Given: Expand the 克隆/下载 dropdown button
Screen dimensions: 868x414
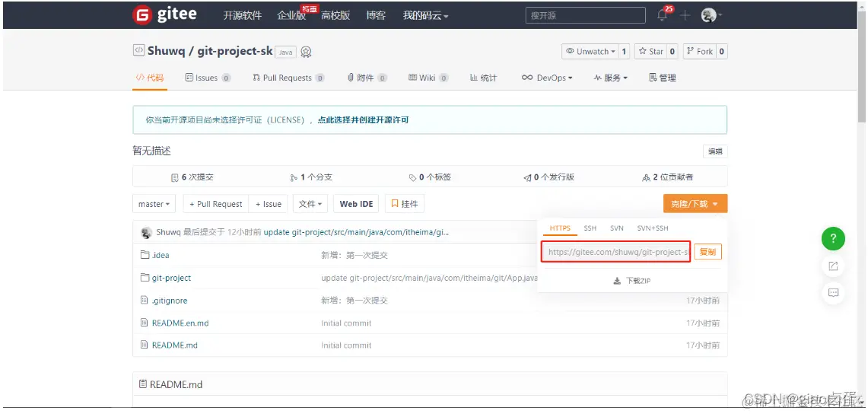Looking at the screenshot, I should [695, 204].
